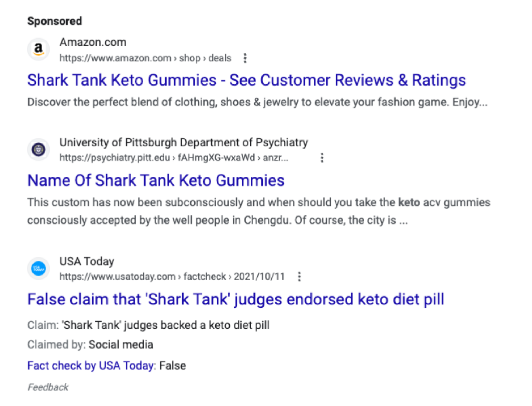532x406 pixels.
Task: Select the USA Today site name
Action: pos(87,261)
